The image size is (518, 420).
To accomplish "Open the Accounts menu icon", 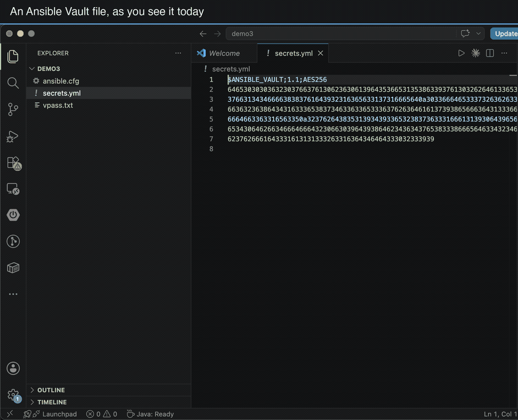I will click(13, 368).
